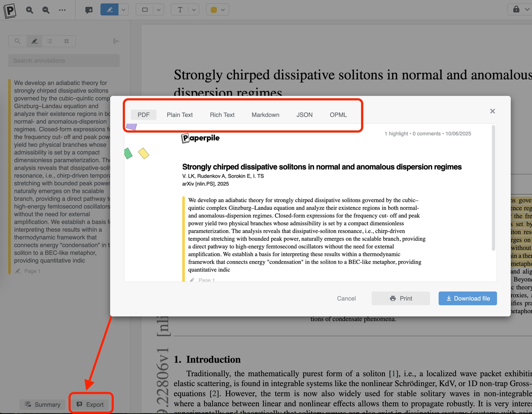Switch sidebar to search view

(x=17, y=41)
